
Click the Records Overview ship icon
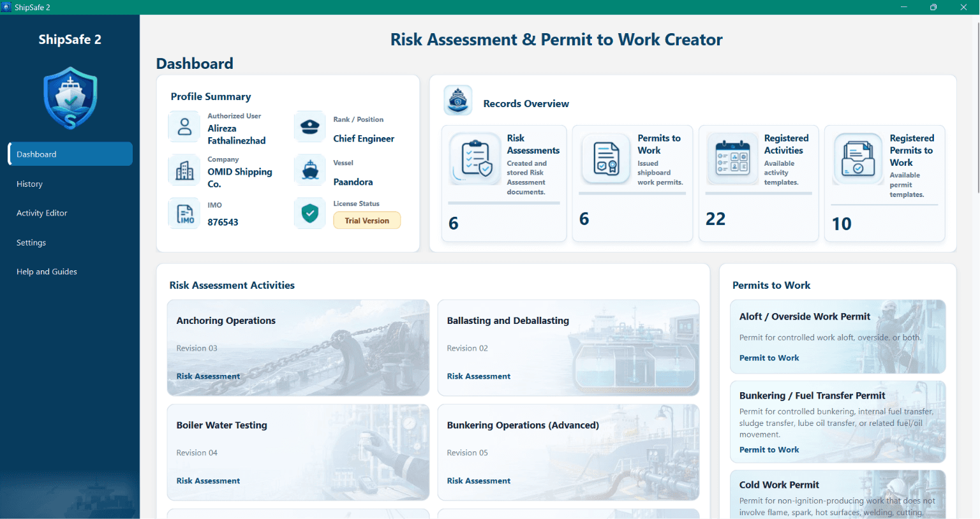(458, 100)
